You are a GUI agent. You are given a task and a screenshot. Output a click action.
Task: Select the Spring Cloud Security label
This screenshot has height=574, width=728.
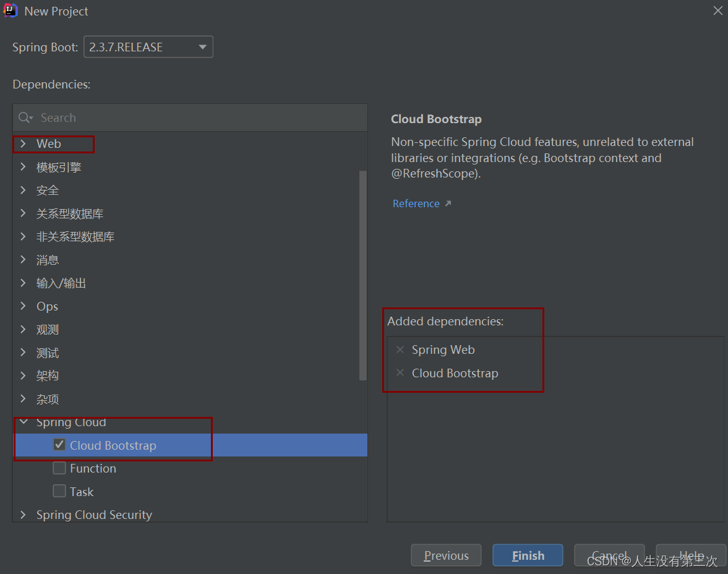pos(94,515)
